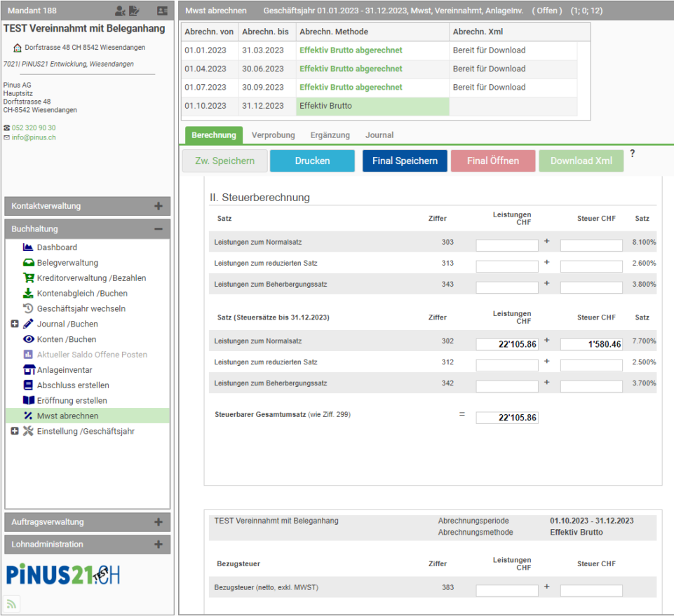The width and height of the screenshot is (674, 616).
Task: Click the Kontenabgleich download icon
Action: pyautogui.click(x=28, y=293)
